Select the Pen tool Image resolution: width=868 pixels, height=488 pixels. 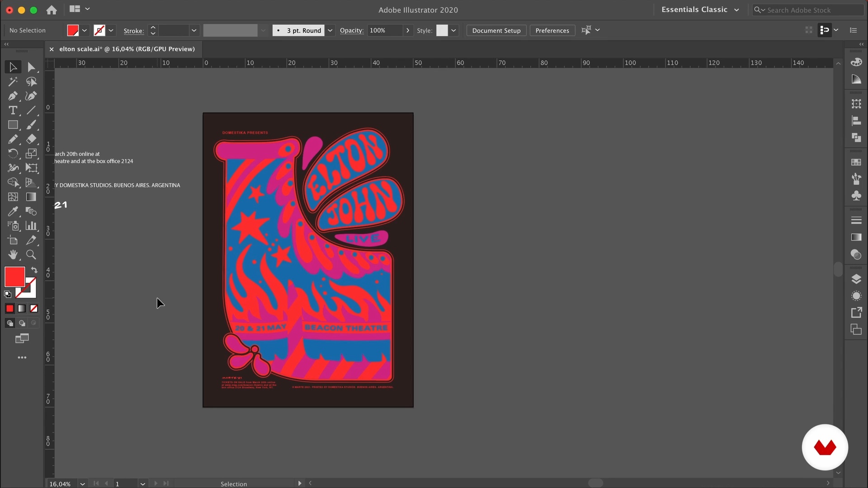tap(13, 96)
